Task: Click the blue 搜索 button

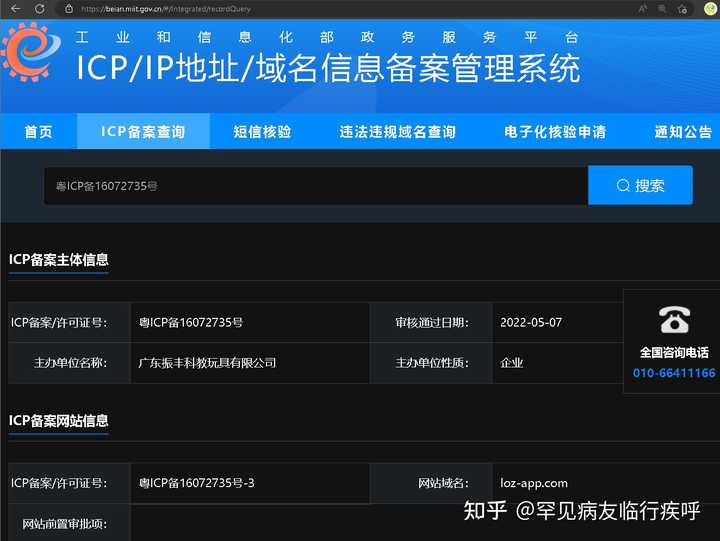Action: (x=641, y=185)
